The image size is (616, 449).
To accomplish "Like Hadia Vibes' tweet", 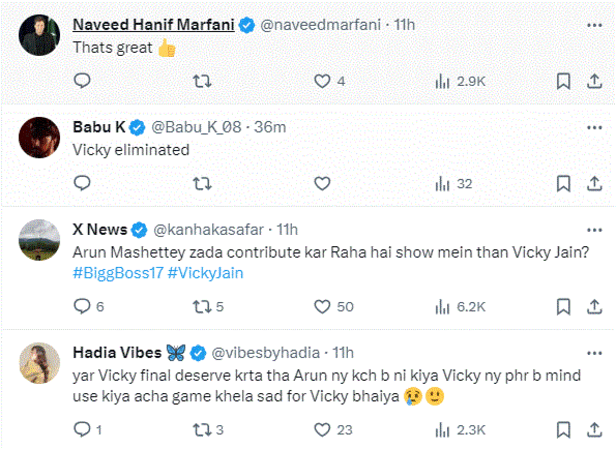I will [x=322, y=429].
